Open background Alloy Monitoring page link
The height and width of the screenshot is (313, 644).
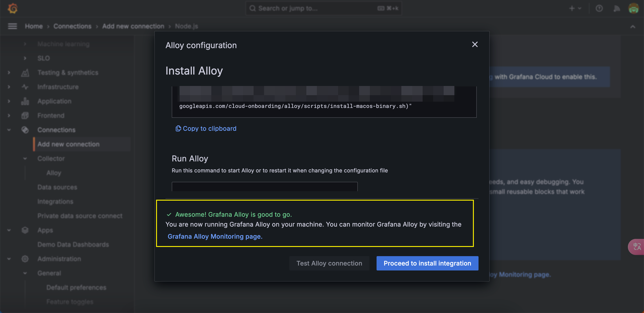point(520,275)
